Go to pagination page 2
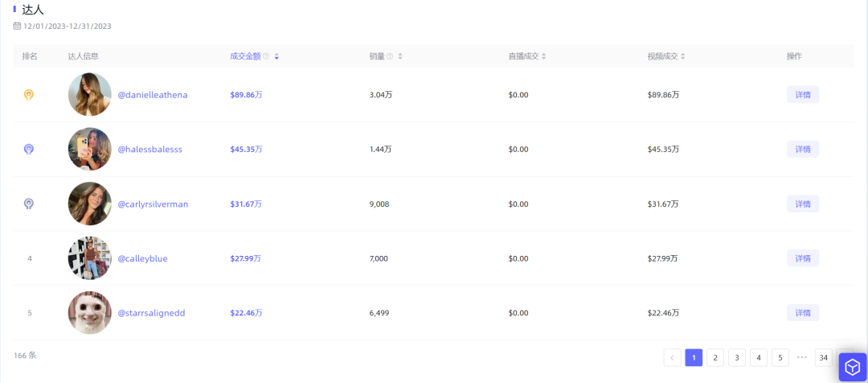 (x=715, y=357)
